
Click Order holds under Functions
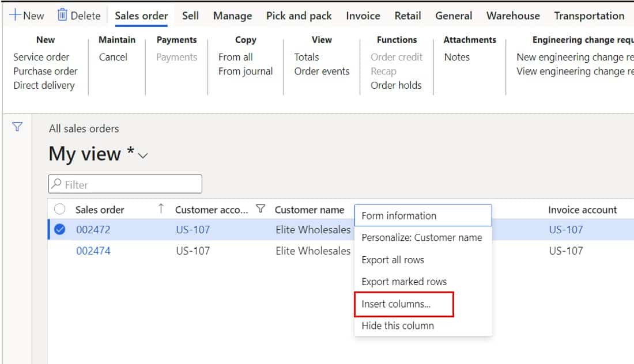tap(397, 85)
